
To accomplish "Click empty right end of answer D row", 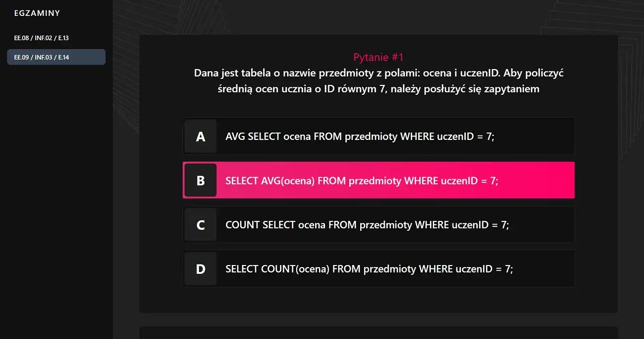I will [x=546, y=269].
